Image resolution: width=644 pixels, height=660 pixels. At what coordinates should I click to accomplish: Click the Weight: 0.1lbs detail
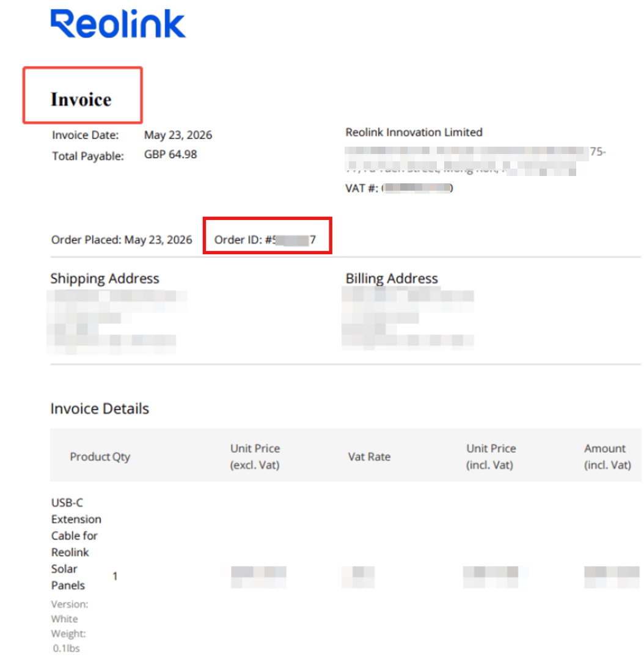(x=68, y=641)
